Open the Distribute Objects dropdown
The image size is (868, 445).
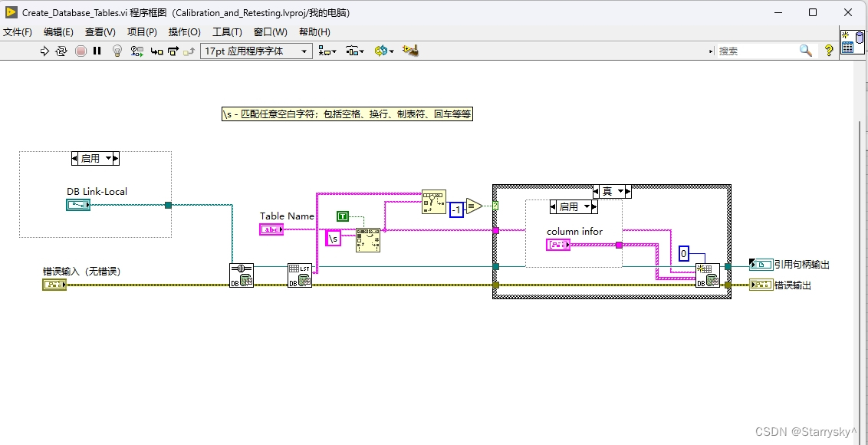click(x=357, y=51)
